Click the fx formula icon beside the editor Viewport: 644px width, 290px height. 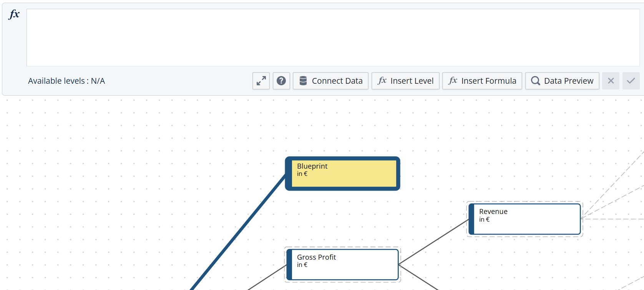click(14, 15)
